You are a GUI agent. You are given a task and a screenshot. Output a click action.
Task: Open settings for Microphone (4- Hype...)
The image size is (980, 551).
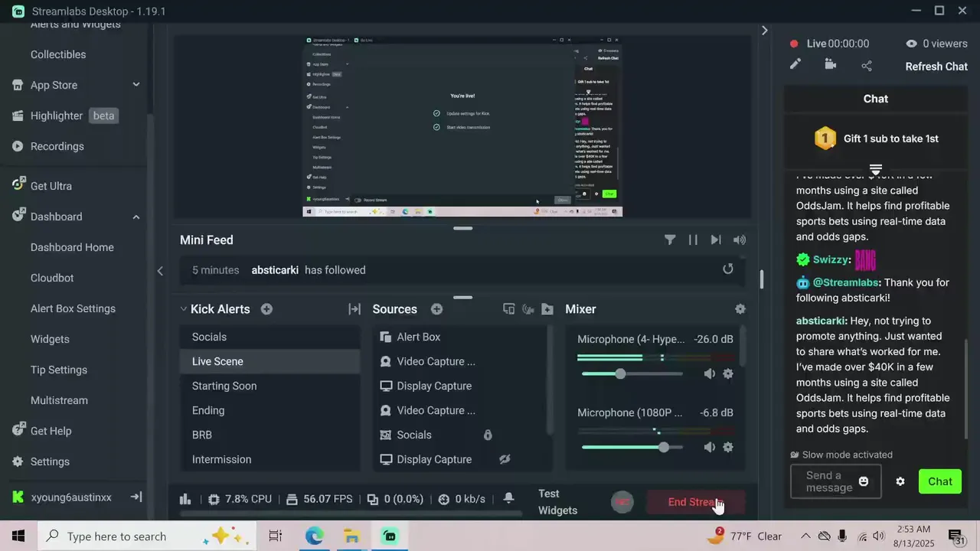click(728, 373)
